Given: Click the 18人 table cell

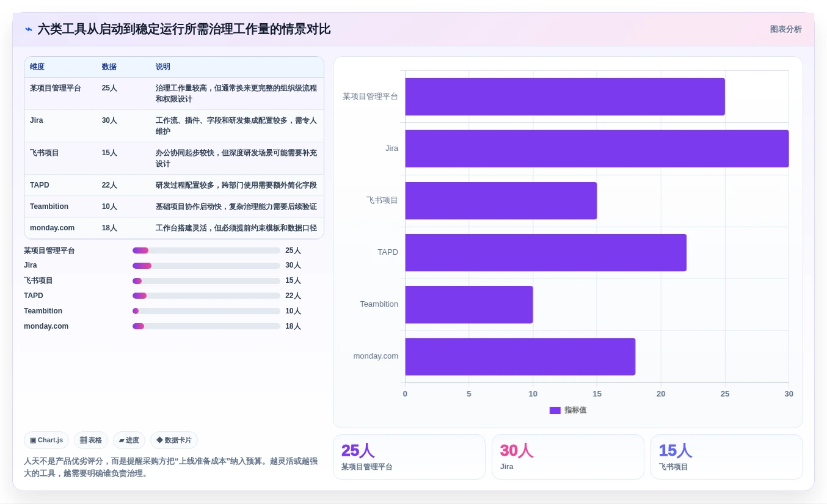Looking at the screenshot, I should click(109, 228).
